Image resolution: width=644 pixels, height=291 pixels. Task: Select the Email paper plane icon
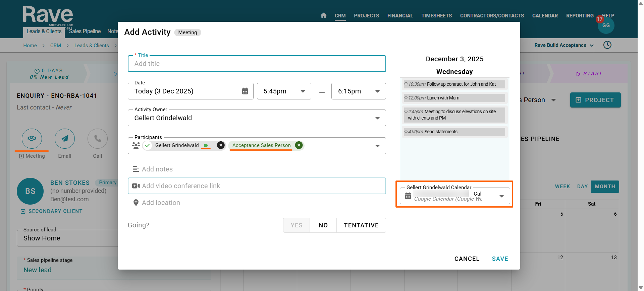coord(65,139)
